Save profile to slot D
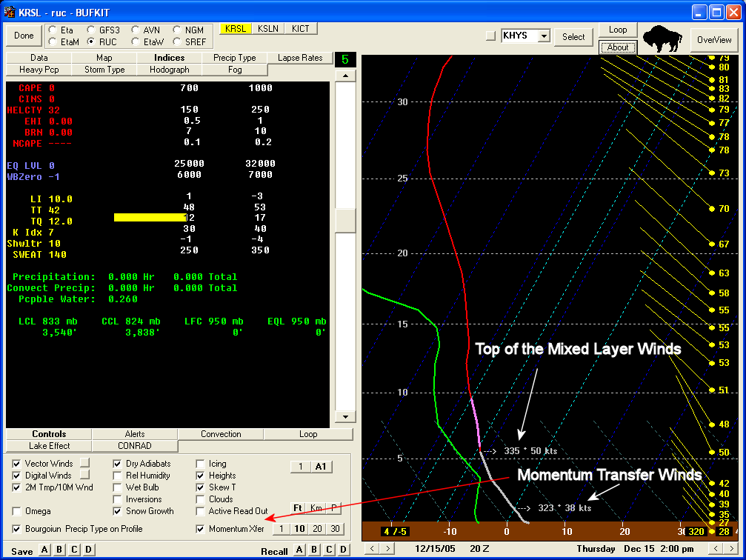Viewport: 746px width, 560px height. [x=88, y=550]
